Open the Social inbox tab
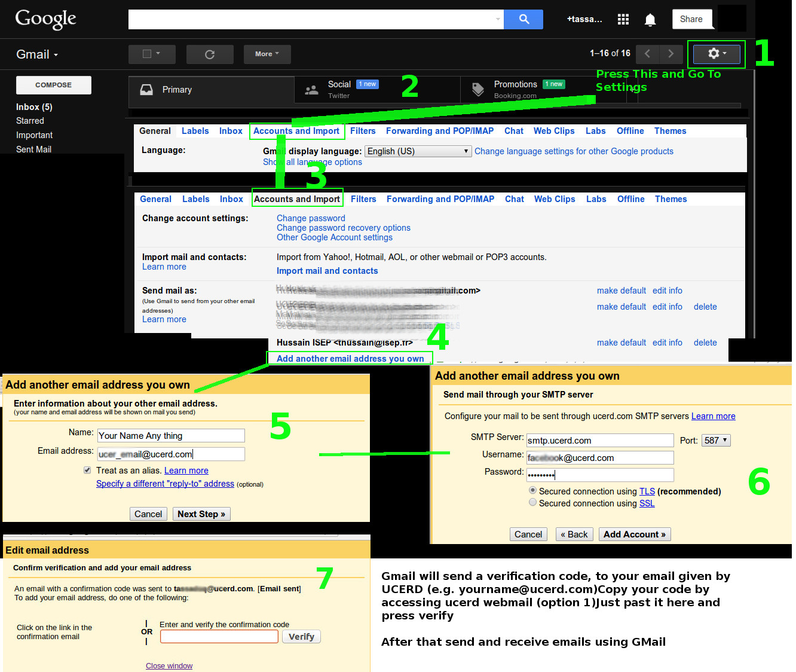The image size is (796, 672). 377,90
